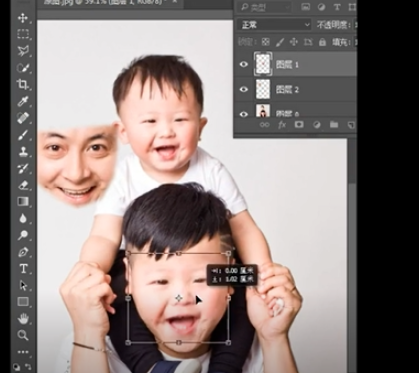Select the Rectangle shape tool
This screenshot has width=419, height=373.
coord(23,302)
